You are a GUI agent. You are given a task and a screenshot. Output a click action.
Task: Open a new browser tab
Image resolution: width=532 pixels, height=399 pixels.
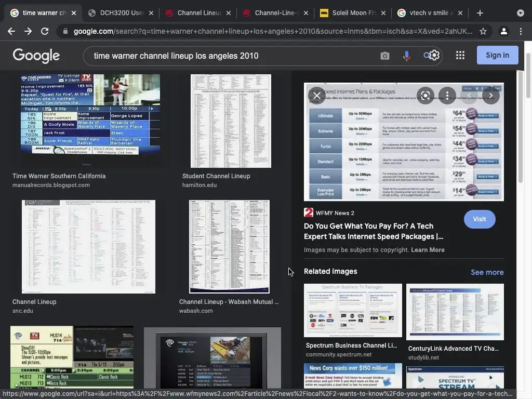click(x=480, y=13)
